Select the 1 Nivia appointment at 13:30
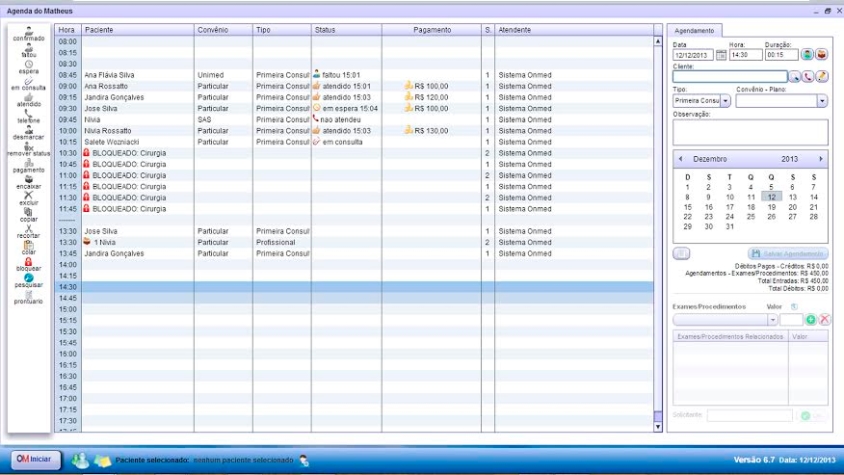This screenshot has height=475, width=844. 354,242
